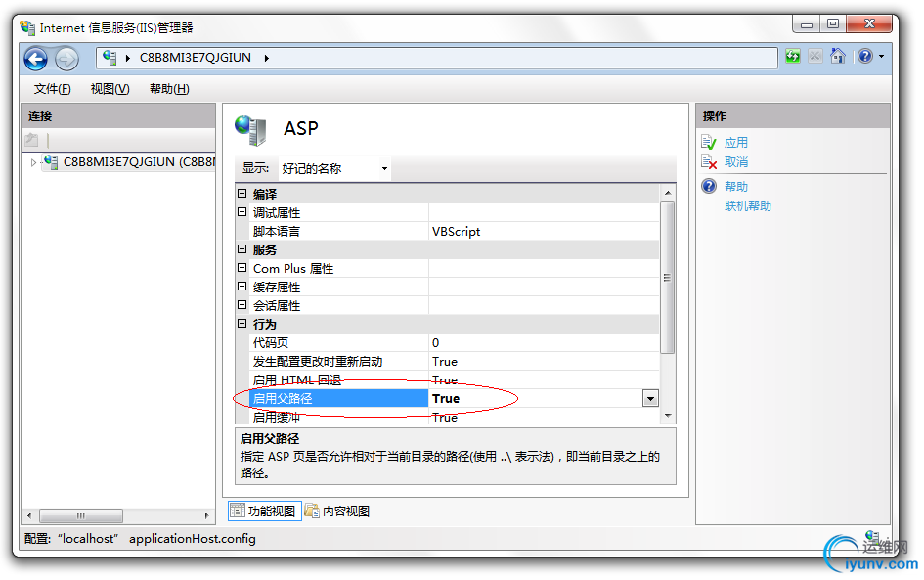Image resolution: width=924 pixels, height=580 pixels.
Task: Click the IIS Manager title bar icon
Action: tap(27, 27)
